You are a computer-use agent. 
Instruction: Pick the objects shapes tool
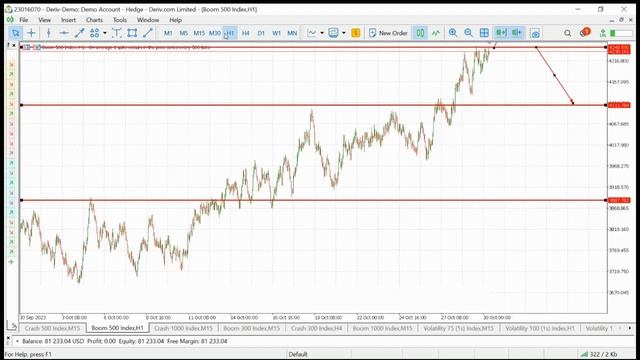coord(95,33)
